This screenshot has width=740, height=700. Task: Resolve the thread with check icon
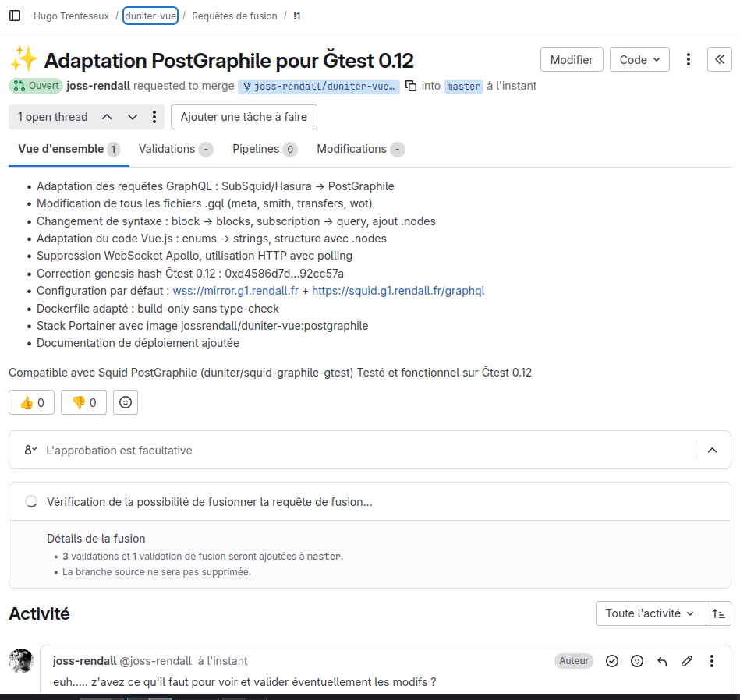pos(612,661)
